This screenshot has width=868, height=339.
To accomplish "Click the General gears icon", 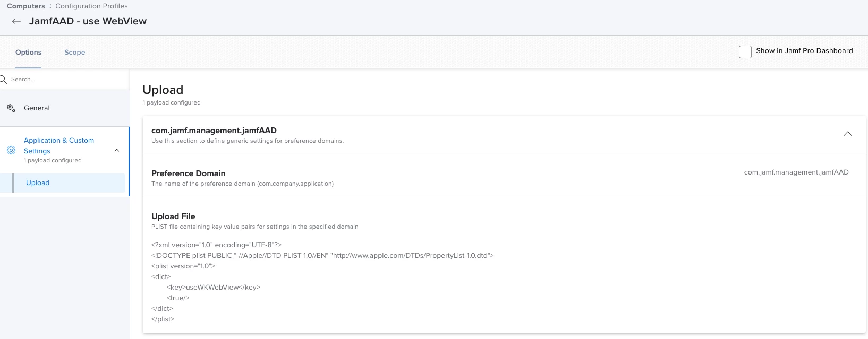I will (x=11, y=108).
